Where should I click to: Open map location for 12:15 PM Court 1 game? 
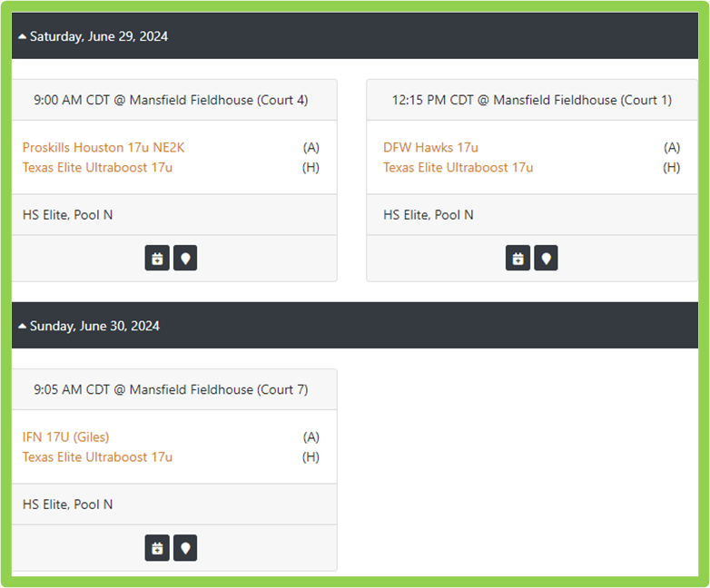coord(546,258)
